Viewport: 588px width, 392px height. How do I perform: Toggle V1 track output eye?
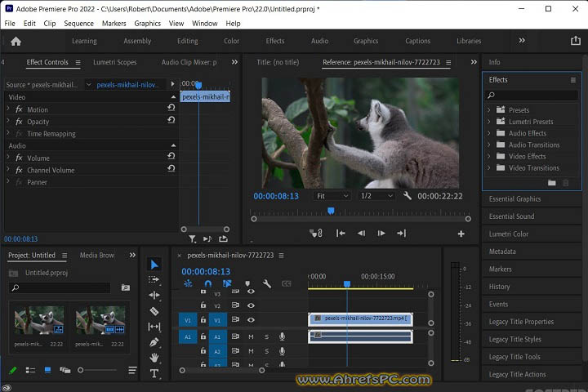click(x=251, y=320)
